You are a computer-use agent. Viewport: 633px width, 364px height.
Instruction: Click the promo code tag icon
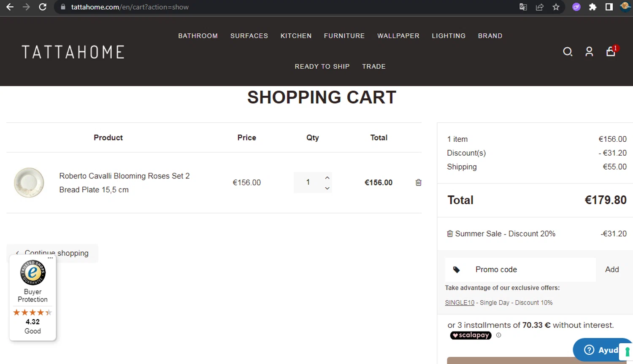pyautogui.click(x=456, y=270)
